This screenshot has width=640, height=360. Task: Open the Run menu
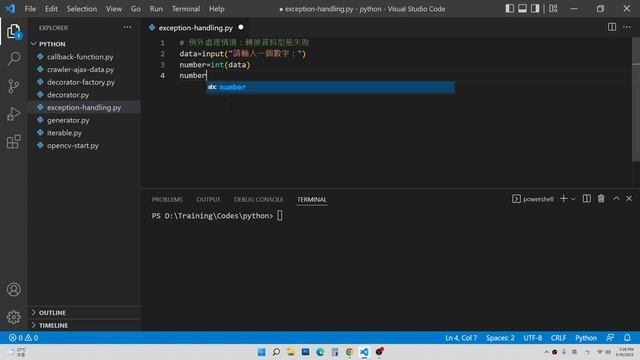(x=156, y=9)
